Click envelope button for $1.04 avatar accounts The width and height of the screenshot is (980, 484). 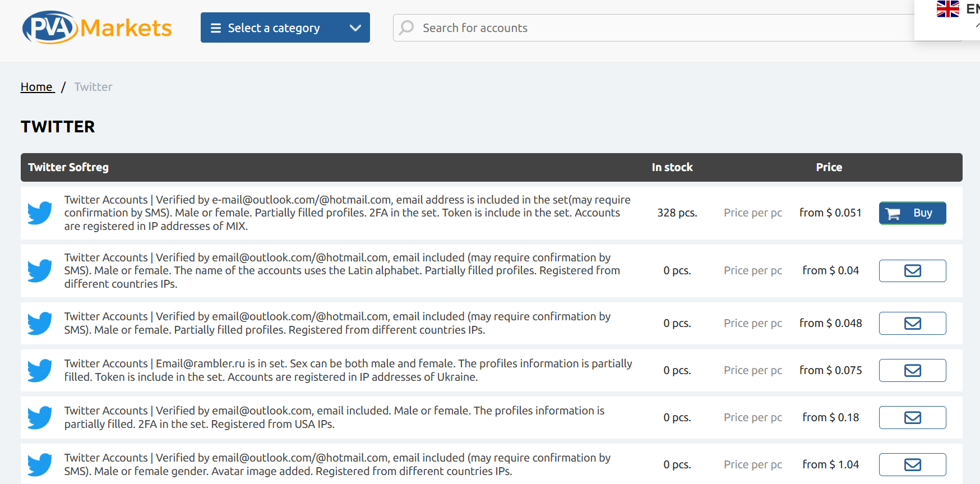(912, 464)
